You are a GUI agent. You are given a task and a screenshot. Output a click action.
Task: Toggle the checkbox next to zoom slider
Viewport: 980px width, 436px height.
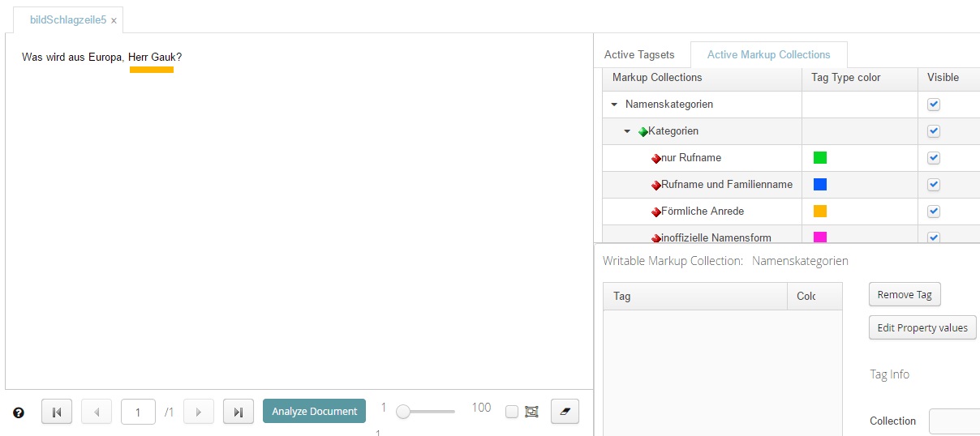pyautogui.click(x=512, y=412)
